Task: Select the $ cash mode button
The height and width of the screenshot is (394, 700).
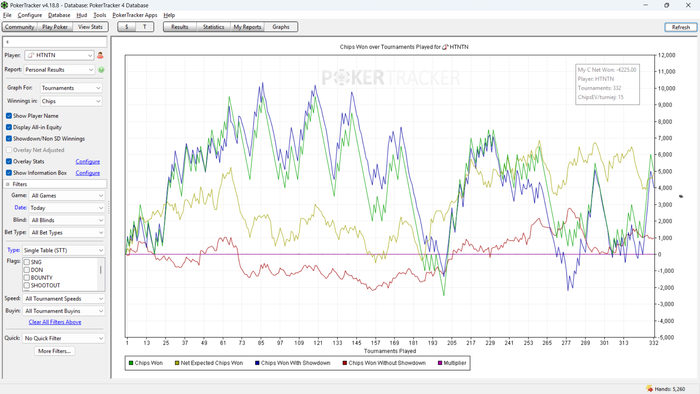Action: [127, 27]
